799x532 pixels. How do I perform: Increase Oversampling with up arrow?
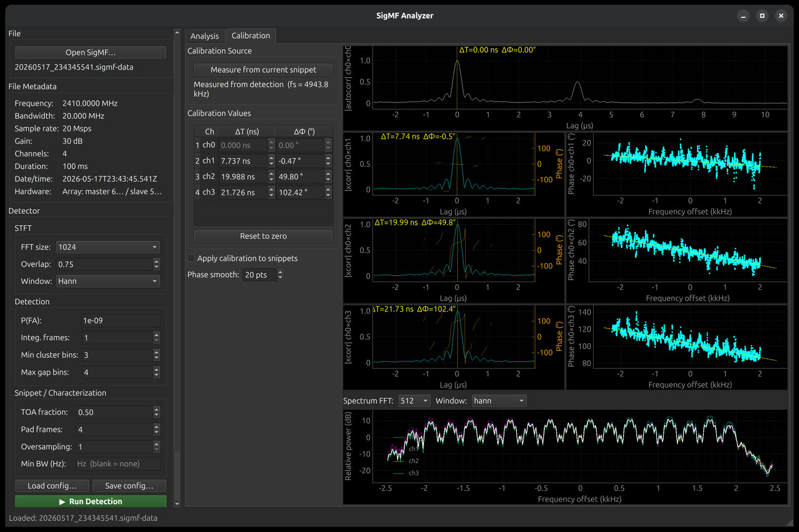156,444
